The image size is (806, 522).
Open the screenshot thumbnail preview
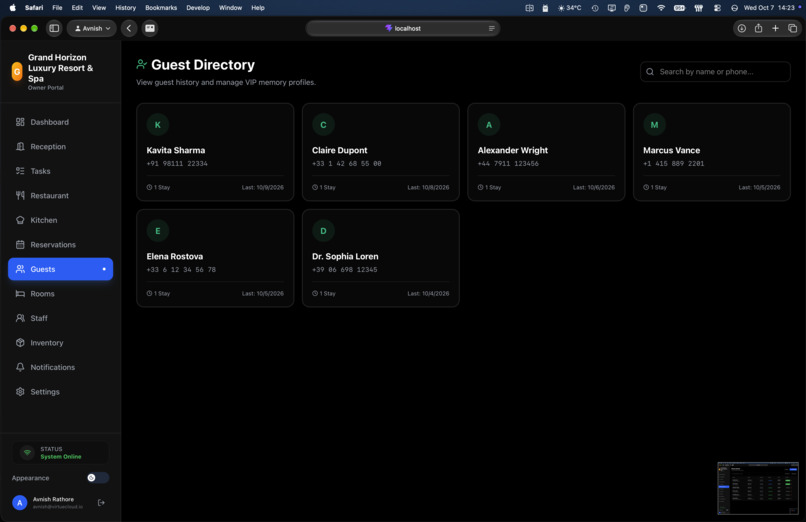758,488
